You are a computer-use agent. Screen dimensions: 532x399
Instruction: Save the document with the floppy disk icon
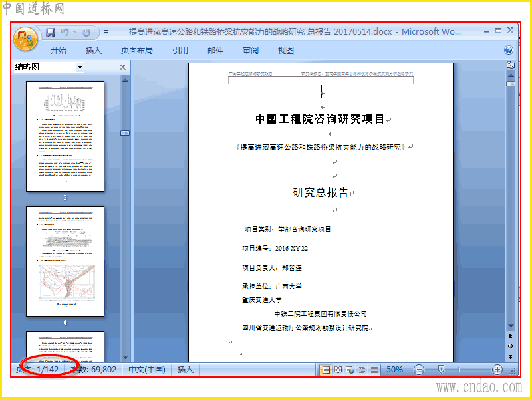[x=51, y=32]
